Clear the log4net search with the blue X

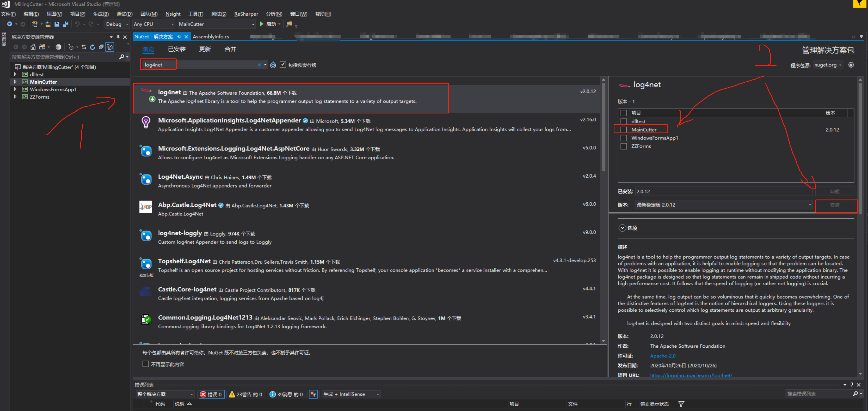[260, 65]
